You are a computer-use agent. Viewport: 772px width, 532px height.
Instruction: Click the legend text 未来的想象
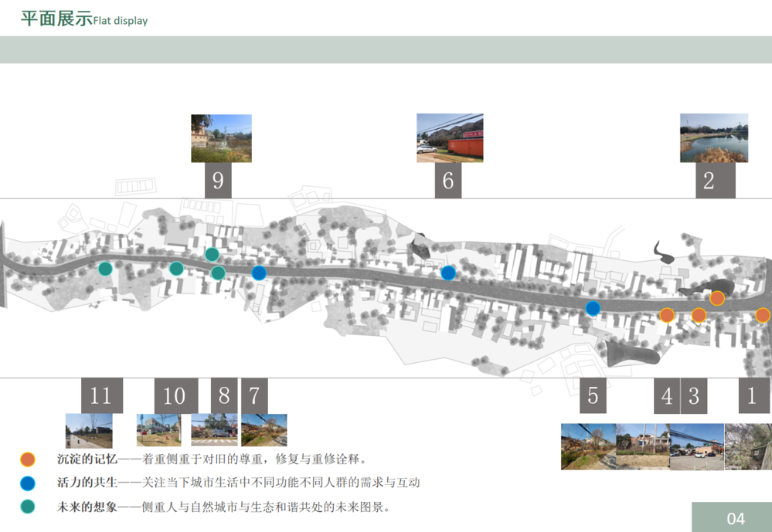pos(87,507)
